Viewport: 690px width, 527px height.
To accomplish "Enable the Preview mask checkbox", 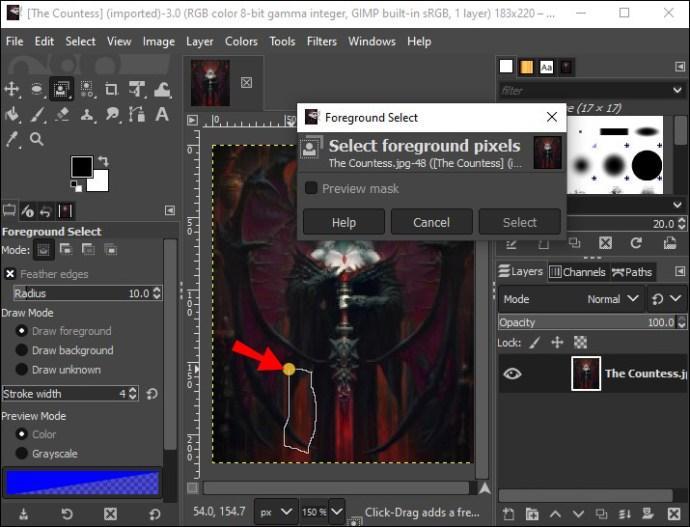I will pyautogui.click(x=311, y=188).
